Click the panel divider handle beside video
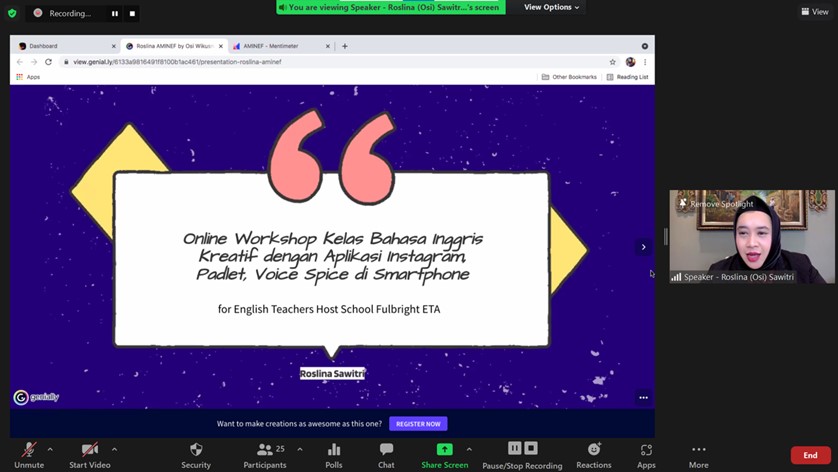The height and width of the screenshot is (472, 838). (665, 236)
